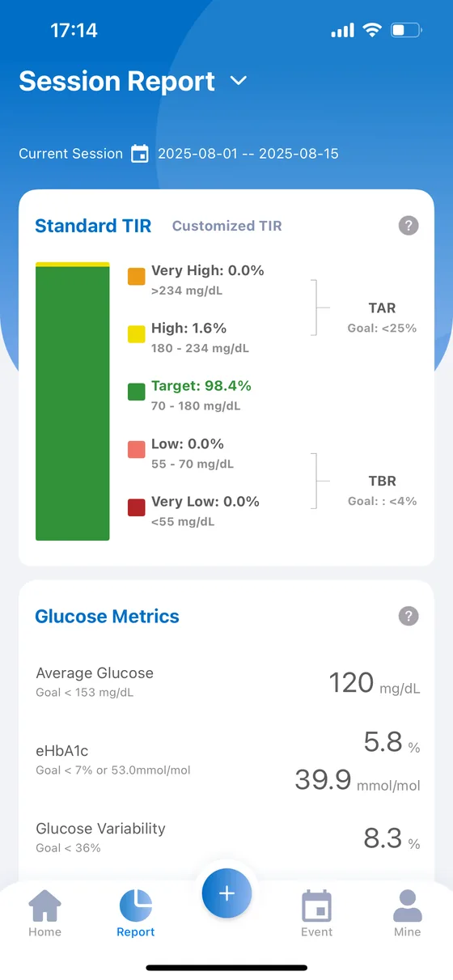
Task: Tap the calendar icon next to session dates
Action: tap(140, 154)
